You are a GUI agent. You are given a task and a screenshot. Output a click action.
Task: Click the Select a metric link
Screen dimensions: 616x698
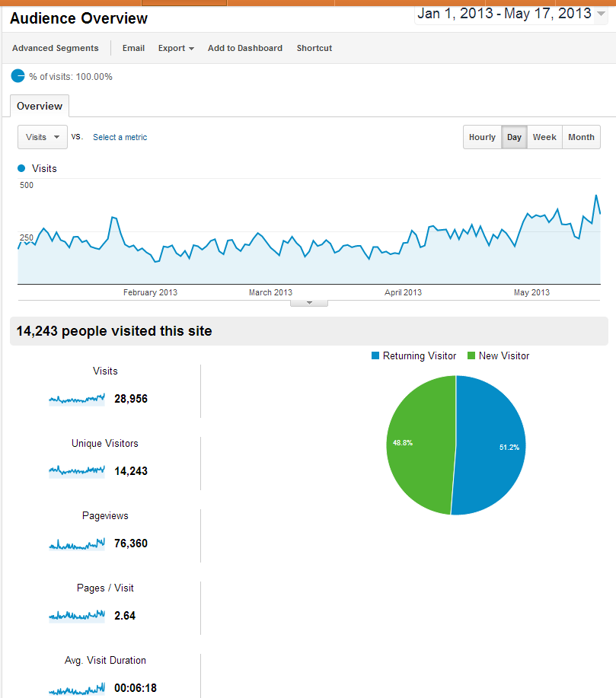[x=120, y=137]
